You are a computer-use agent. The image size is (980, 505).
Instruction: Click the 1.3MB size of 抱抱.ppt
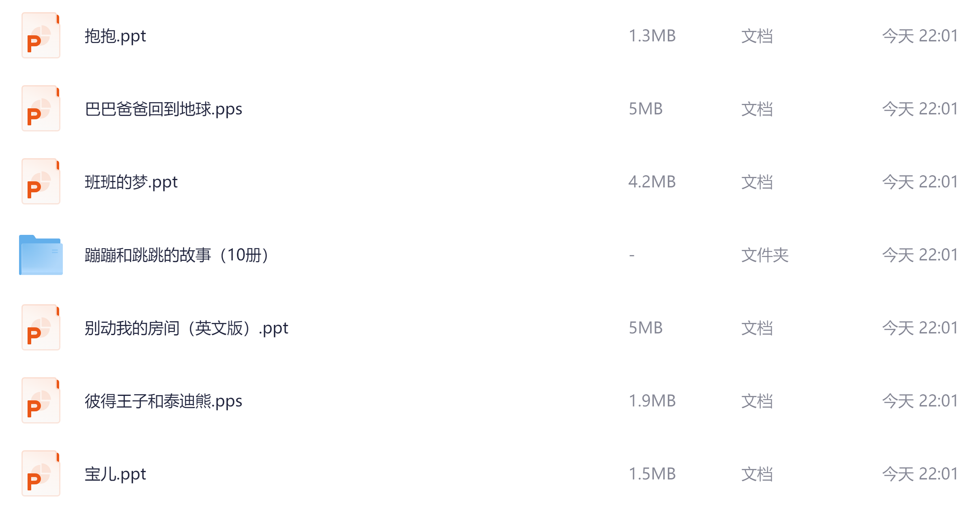pos(652,36)
